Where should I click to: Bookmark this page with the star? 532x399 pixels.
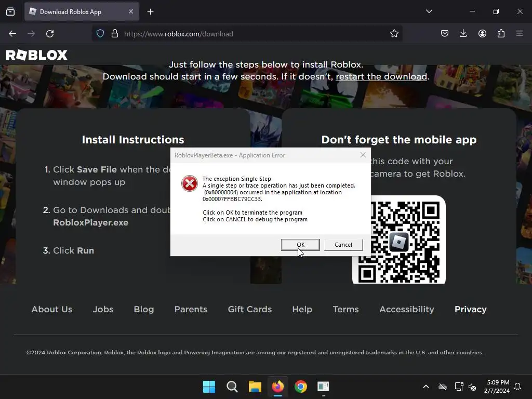click(x=394, y=34)
